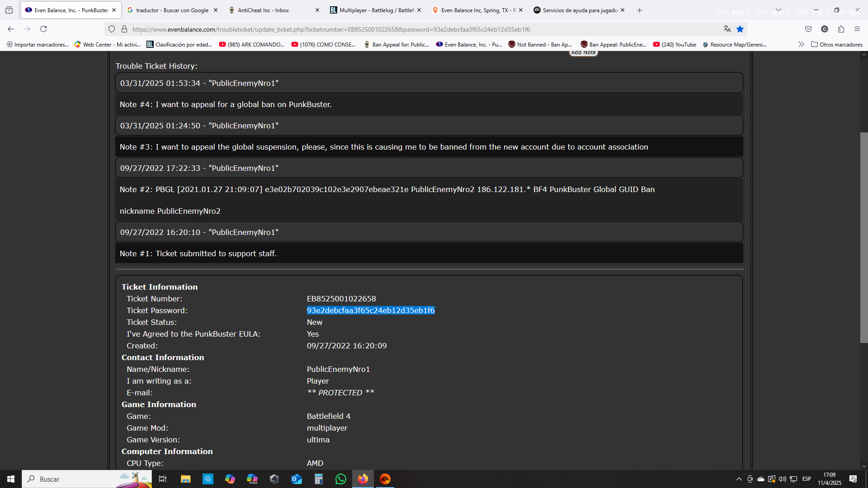Open ARK COMANDO YouTube bookmark
Viewport: 868px width, 488px height.
(251, 44)
